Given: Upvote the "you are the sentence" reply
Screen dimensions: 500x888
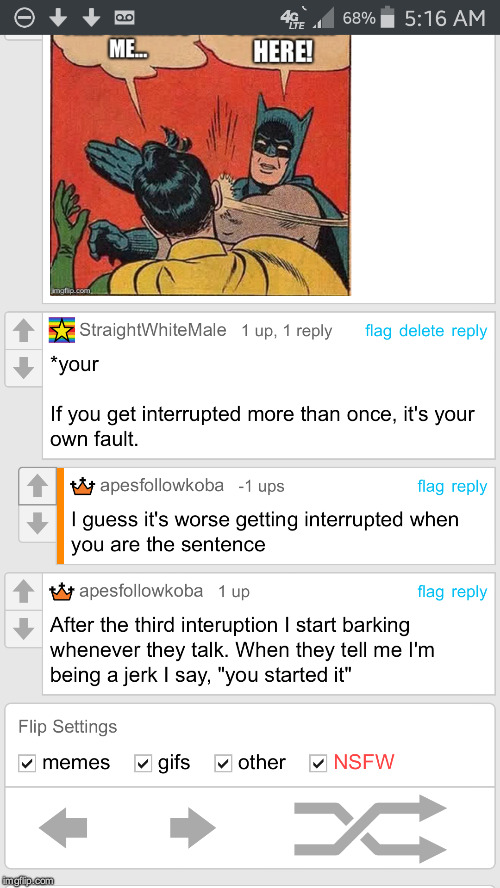Looking at the screenshot, I should point(37,486).
